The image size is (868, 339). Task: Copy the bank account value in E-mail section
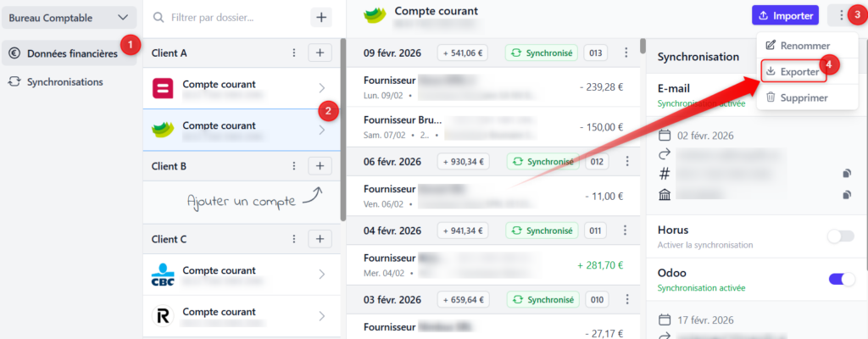(x=845, y=195)
